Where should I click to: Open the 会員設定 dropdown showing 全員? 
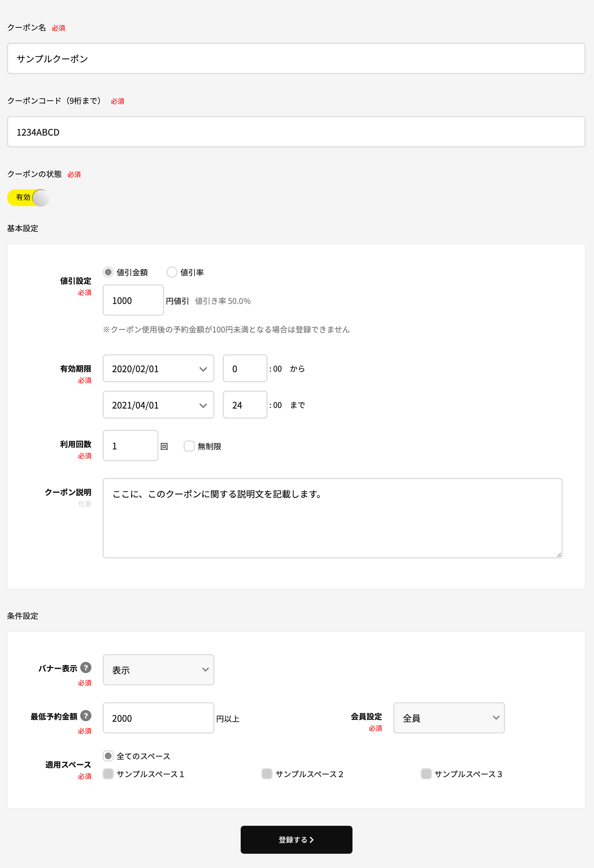tap(449, 718)
